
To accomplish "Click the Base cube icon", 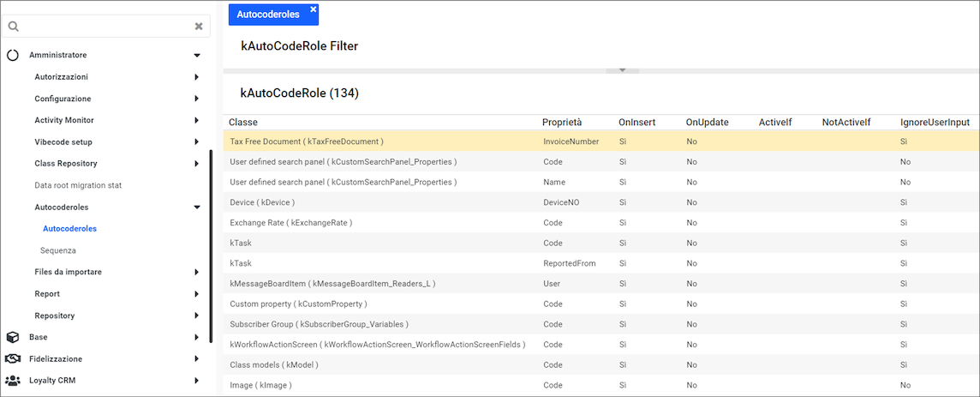I will [x=13, y=337].
